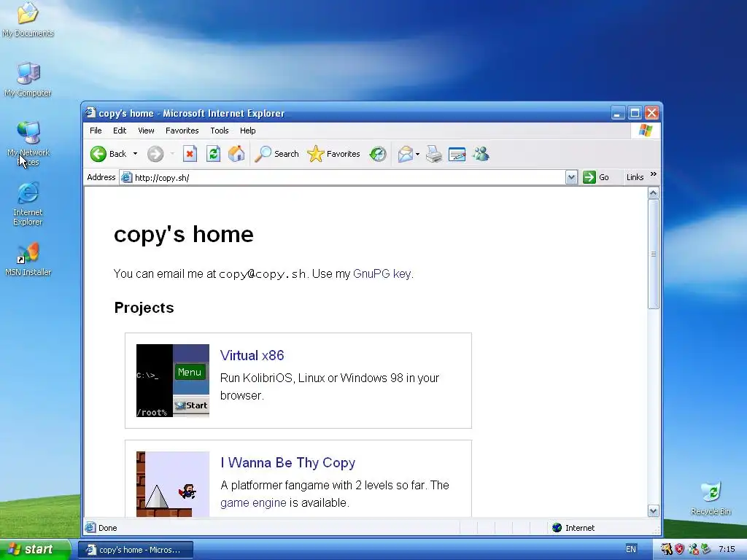Expand the Forward button history dropdown arrow
Screen dimensions: 747x560
172,154
